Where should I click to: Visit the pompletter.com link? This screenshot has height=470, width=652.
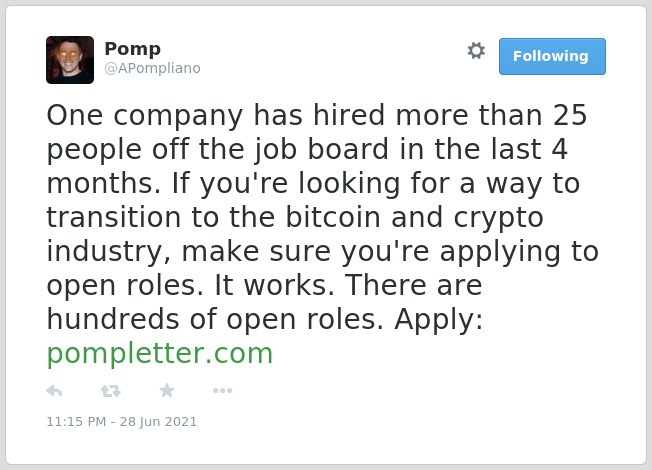(x=160, y=354)
